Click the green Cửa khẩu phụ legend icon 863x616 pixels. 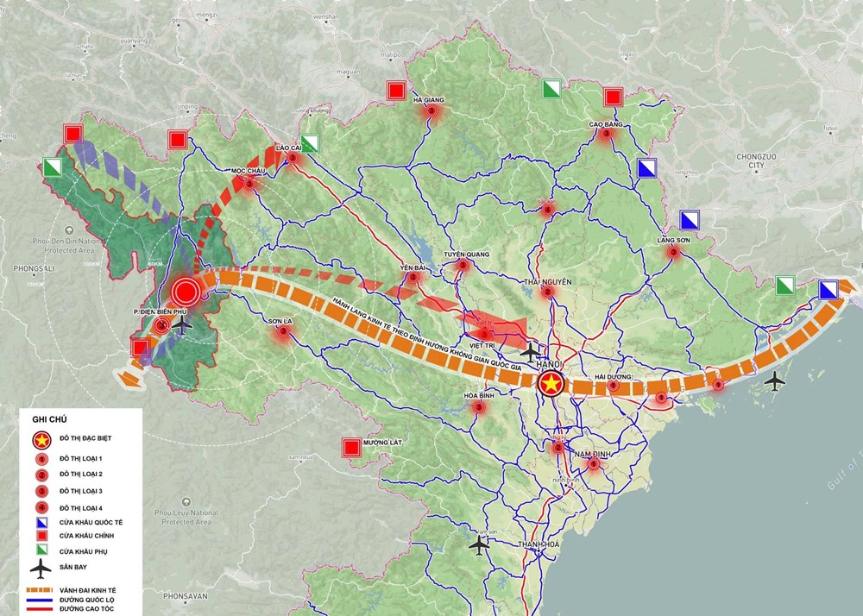pos(41,550)
